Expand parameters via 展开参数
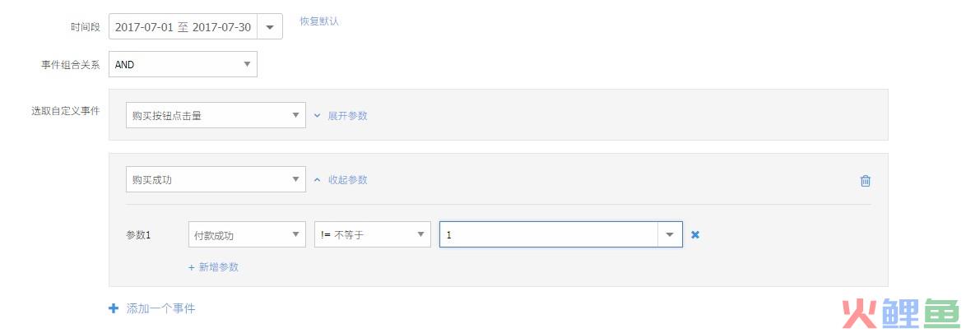The image size is (980, 333). [x=347, y=116]
